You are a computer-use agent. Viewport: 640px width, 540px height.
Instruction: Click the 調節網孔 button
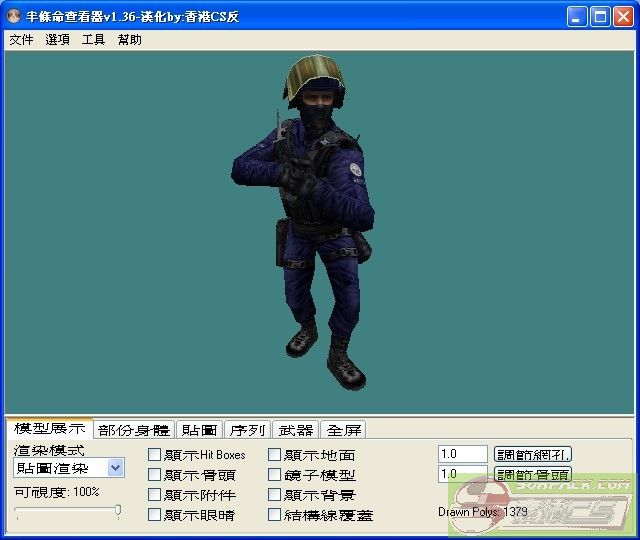533,455
